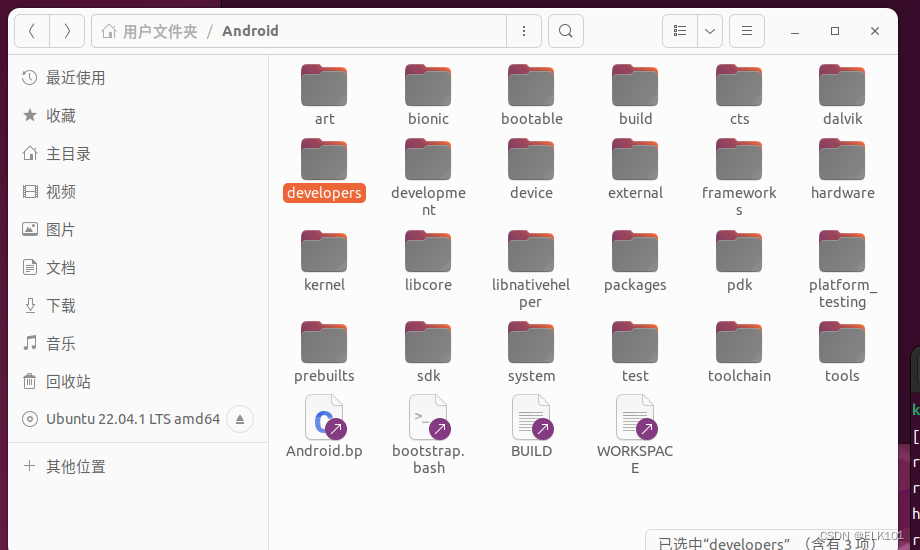Select the toolchain folder

[739, 353]
